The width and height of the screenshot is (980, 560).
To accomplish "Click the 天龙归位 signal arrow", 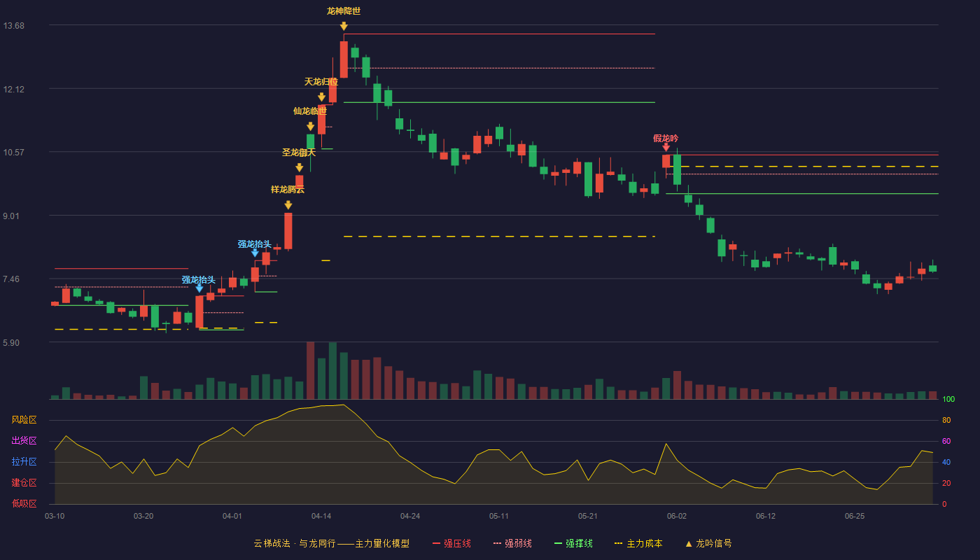I will click(321, 97).
